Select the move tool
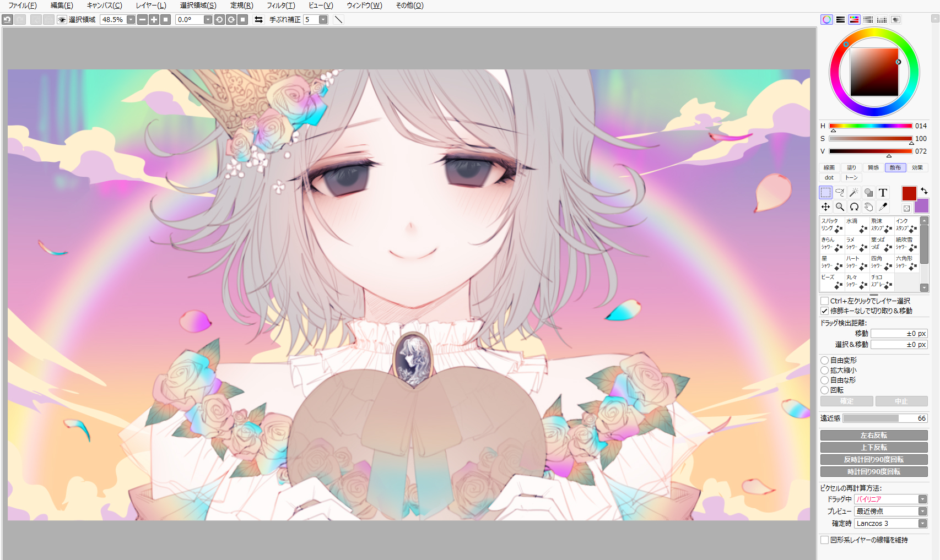The width and height of the screenshot is (940, 560). (x=825, y=206)
